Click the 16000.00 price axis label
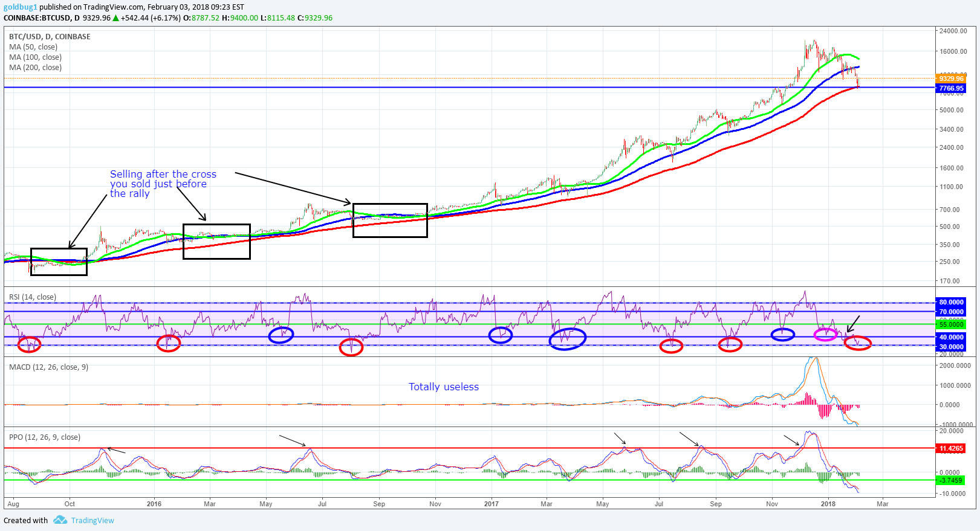The width and height of the screenshot is (980, 531). click(x=953, y=51)
